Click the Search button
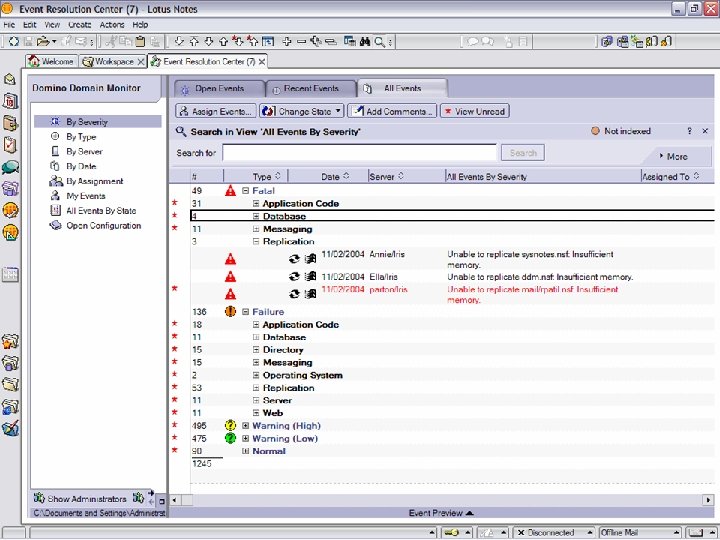The image size is (720, 540). pos(523,152)
